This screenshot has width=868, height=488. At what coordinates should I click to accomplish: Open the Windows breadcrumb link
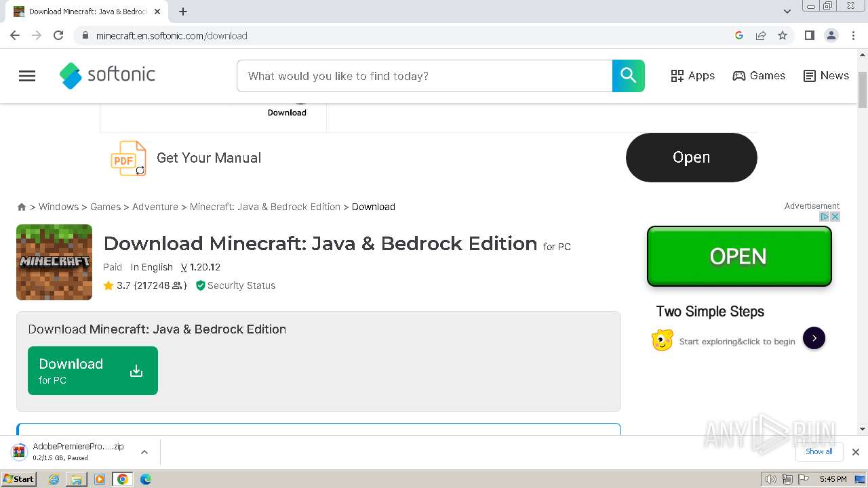tap(58, 207)
